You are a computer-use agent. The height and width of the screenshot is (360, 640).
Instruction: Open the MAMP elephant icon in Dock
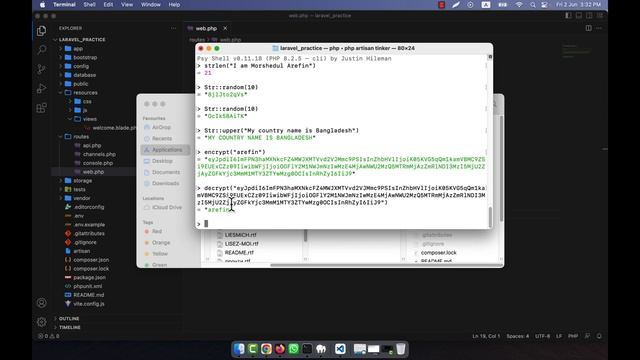click(x=321, y=349)
